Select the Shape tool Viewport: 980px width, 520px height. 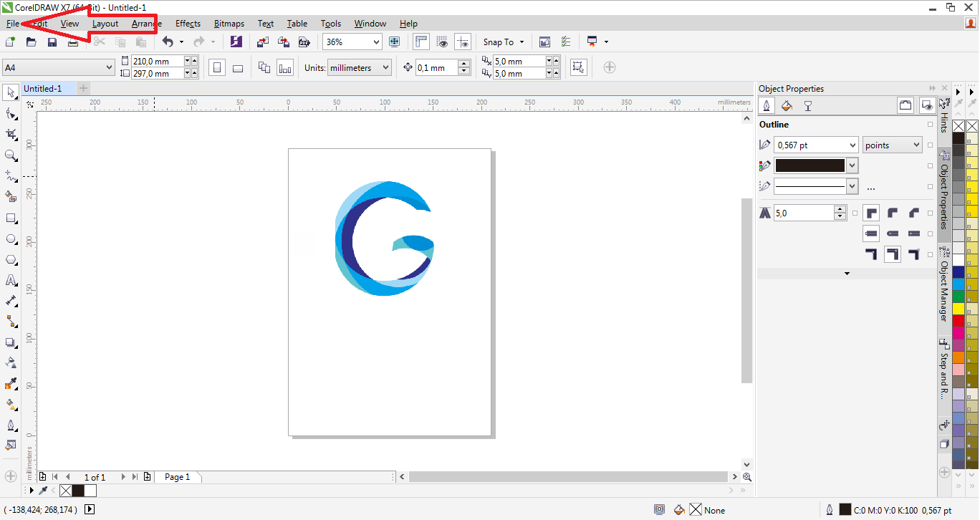click(x=10, y=113)
